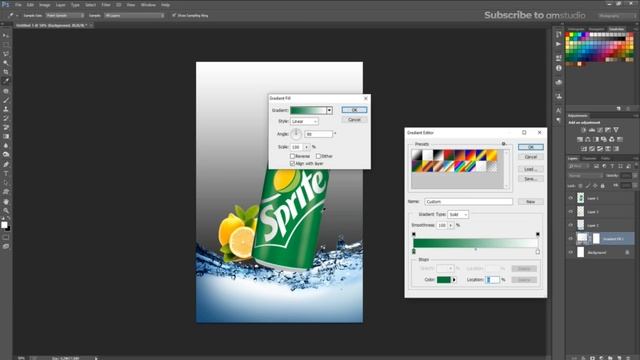640x360 pixels.
Task: Toggle visibility of the second layer
Action: [571, 212]
